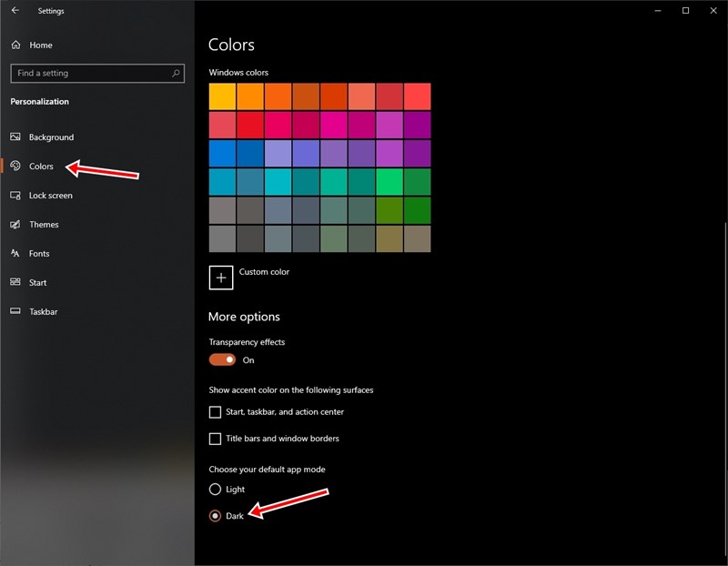Select Dark app mode

pos(215,515)
